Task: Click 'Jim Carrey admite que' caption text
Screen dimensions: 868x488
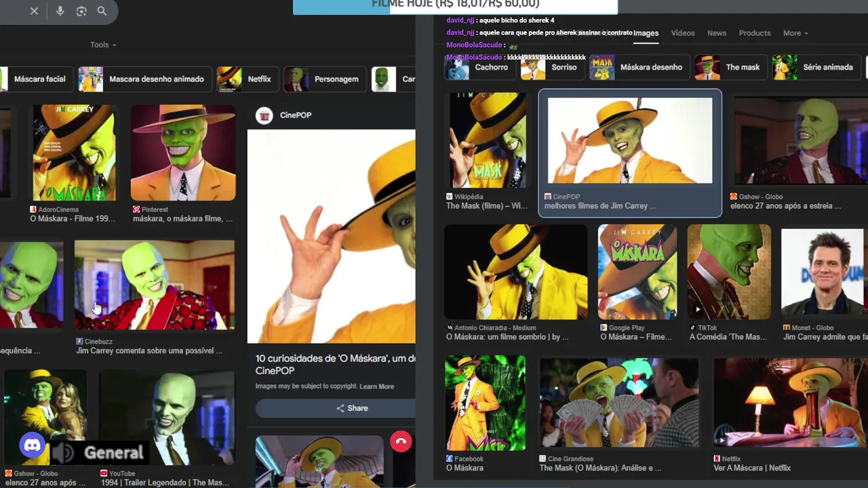Action: pyautogui.click(x=825, y=337)
